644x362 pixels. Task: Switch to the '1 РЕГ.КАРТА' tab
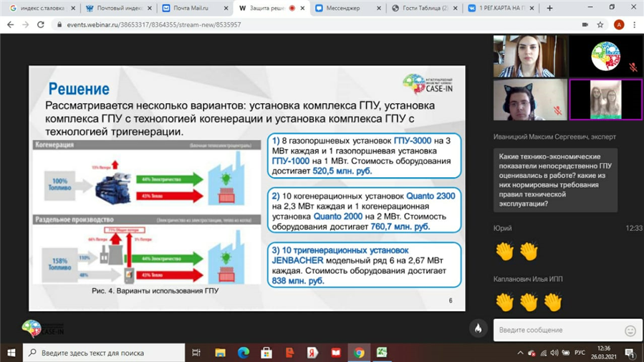tap(501, 8)
